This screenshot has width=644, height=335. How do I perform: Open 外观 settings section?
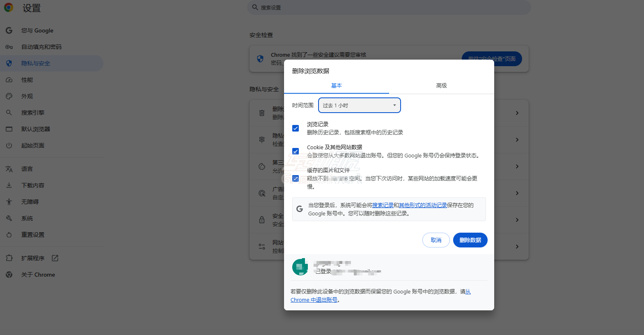pyautogui.click(x=52, y=96)
